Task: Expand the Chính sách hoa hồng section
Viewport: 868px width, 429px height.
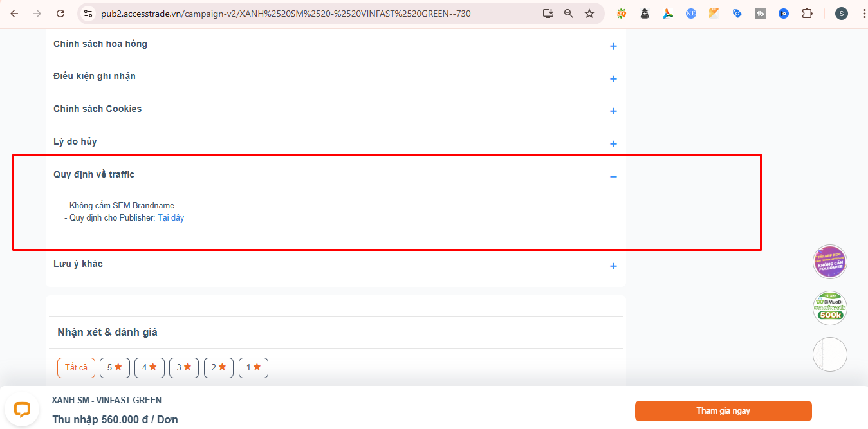Action: click(613, 46)
